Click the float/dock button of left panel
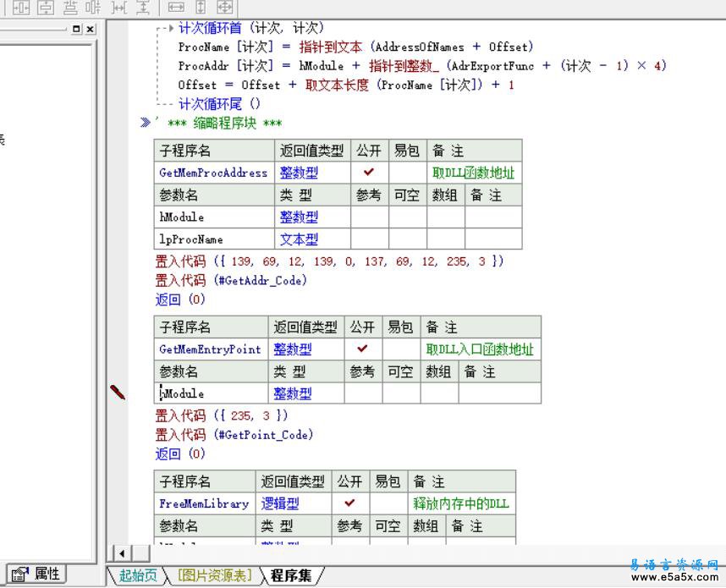 pos(77,29)
